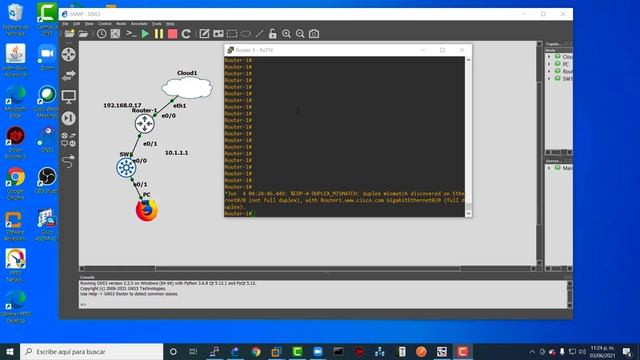Open the Windows Start menu
The width and height of the screenshot is (640, 360).
(x=10, y=351)
